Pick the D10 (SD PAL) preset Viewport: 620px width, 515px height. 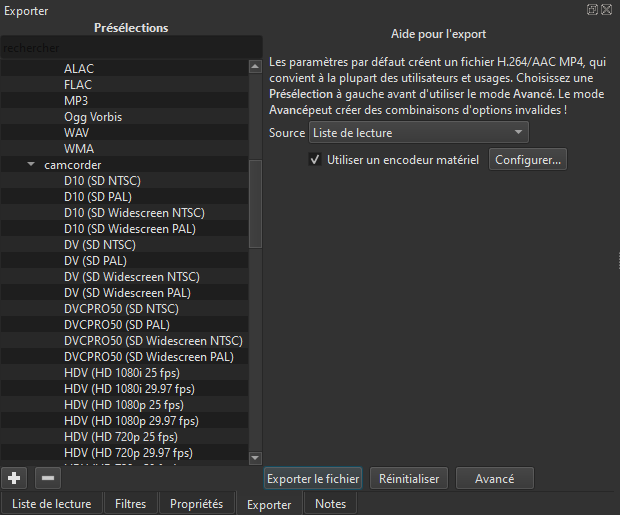click(x=125, y=197)
